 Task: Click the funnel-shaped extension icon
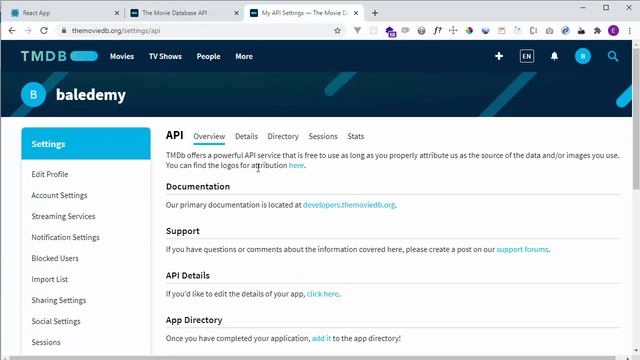(357, 31)
